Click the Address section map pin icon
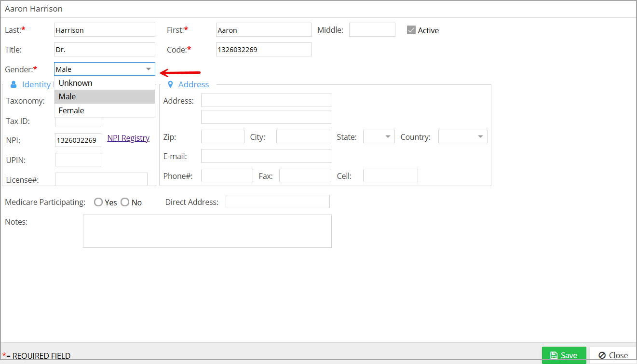 170,84
